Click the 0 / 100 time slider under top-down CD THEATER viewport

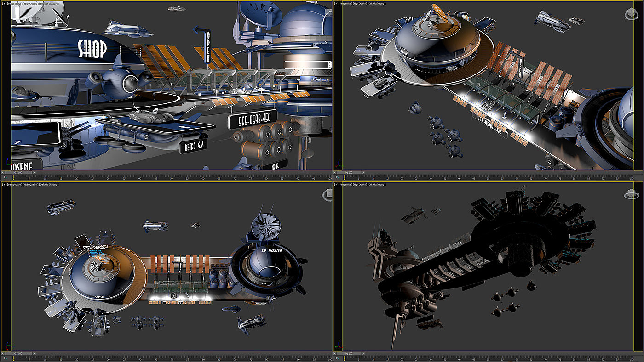18,353
